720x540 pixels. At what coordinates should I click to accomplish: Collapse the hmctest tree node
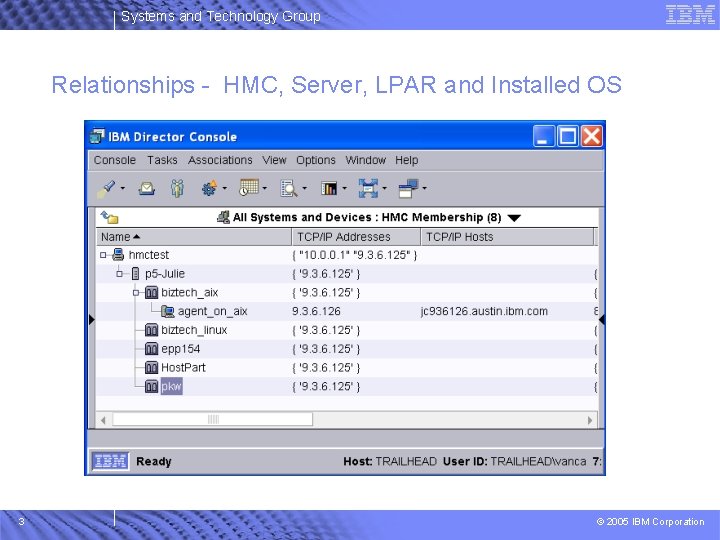(x=103, y=255)
